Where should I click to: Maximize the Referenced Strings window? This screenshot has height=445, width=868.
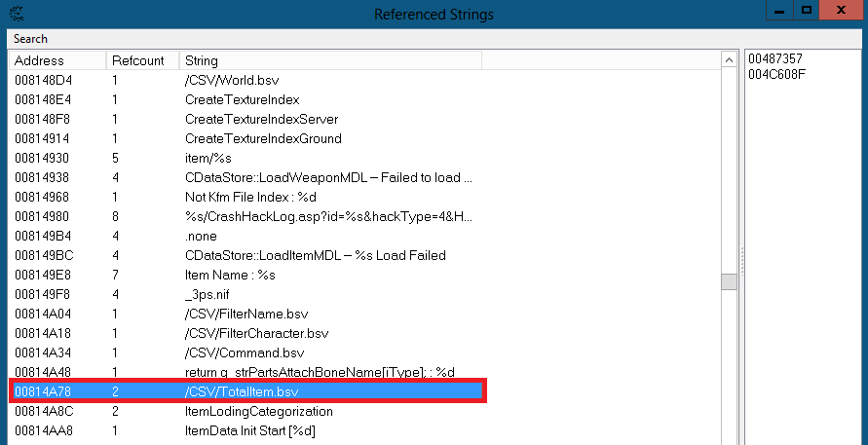807,11
